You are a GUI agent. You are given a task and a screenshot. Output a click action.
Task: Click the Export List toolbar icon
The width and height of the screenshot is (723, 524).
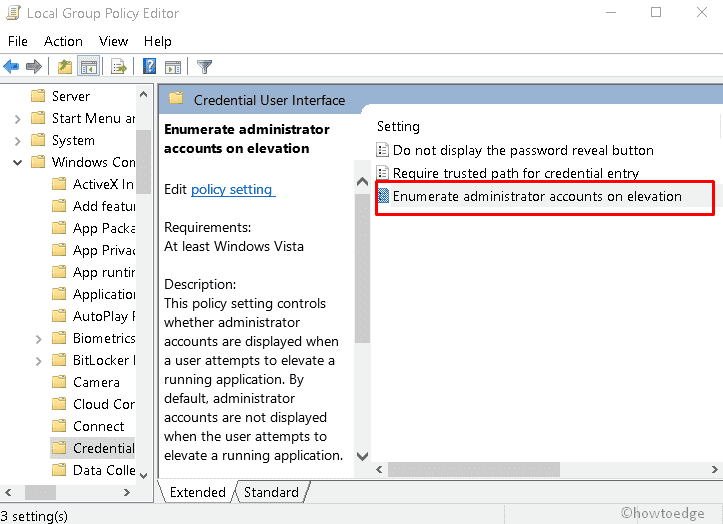pos(119,67)
